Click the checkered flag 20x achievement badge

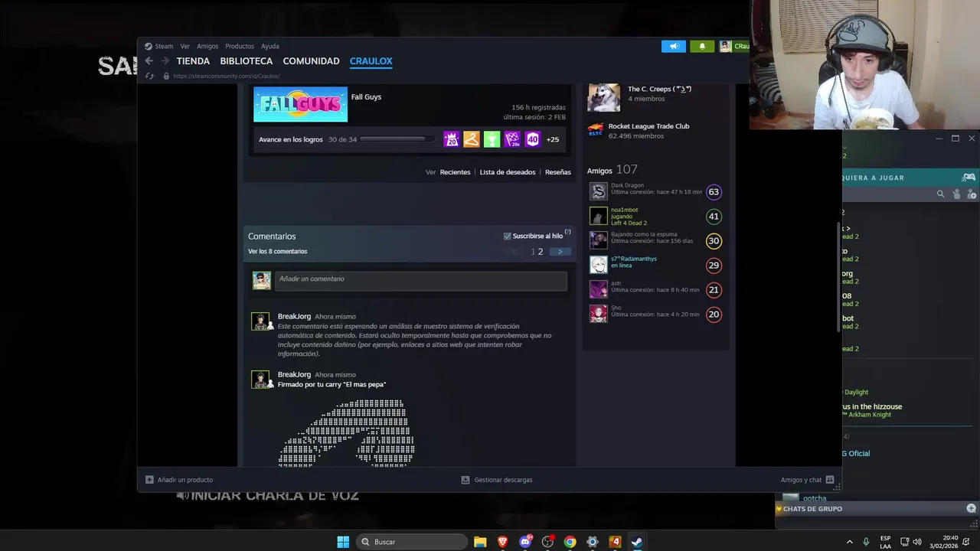click(512, 139)
